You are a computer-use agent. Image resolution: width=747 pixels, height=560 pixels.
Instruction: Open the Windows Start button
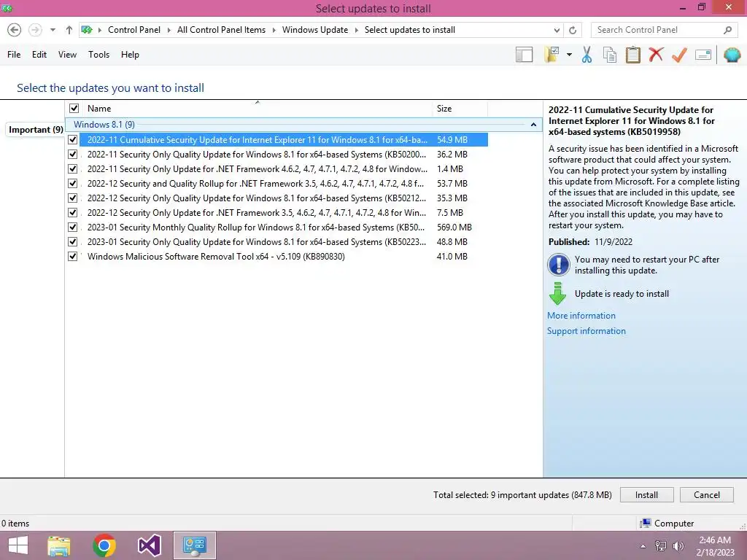(18, 545)
